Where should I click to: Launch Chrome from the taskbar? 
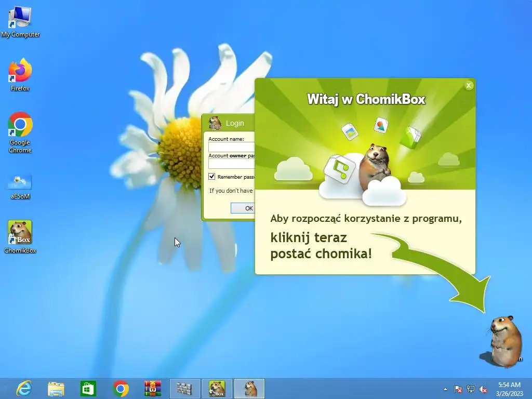click(121, 389)
